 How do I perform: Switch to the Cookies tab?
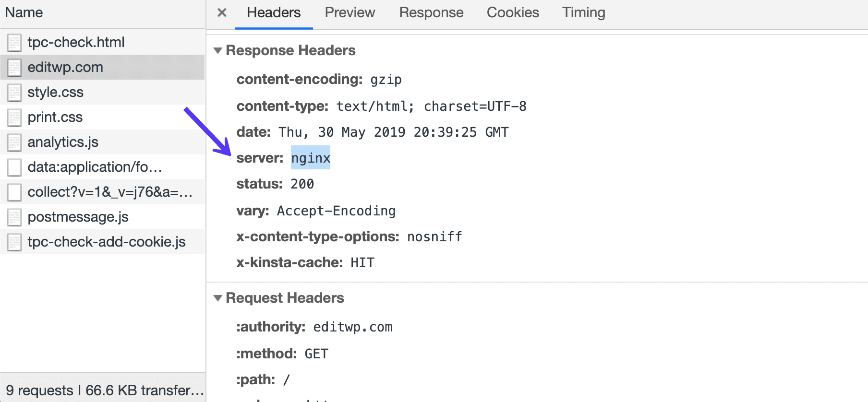click(512, 12)
